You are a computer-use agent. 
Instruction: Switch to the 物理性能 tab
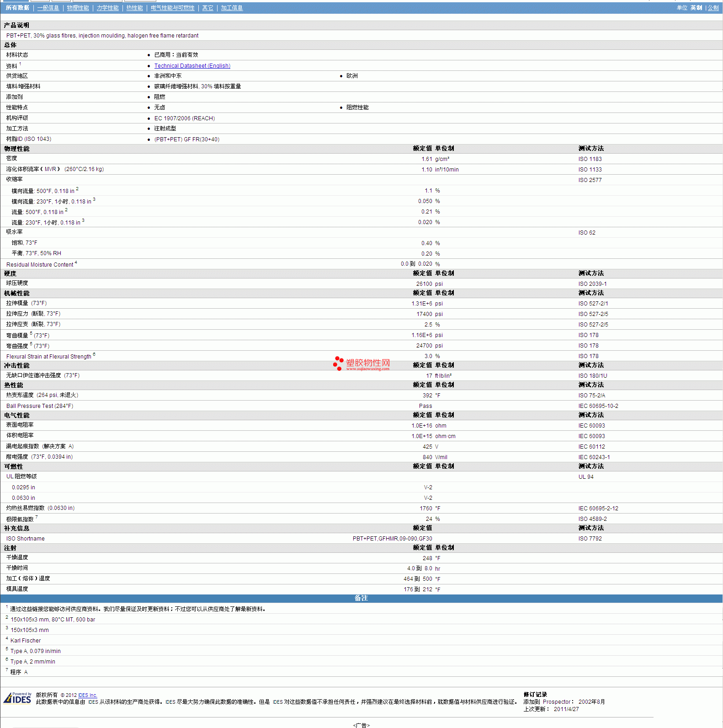(78, 8)
